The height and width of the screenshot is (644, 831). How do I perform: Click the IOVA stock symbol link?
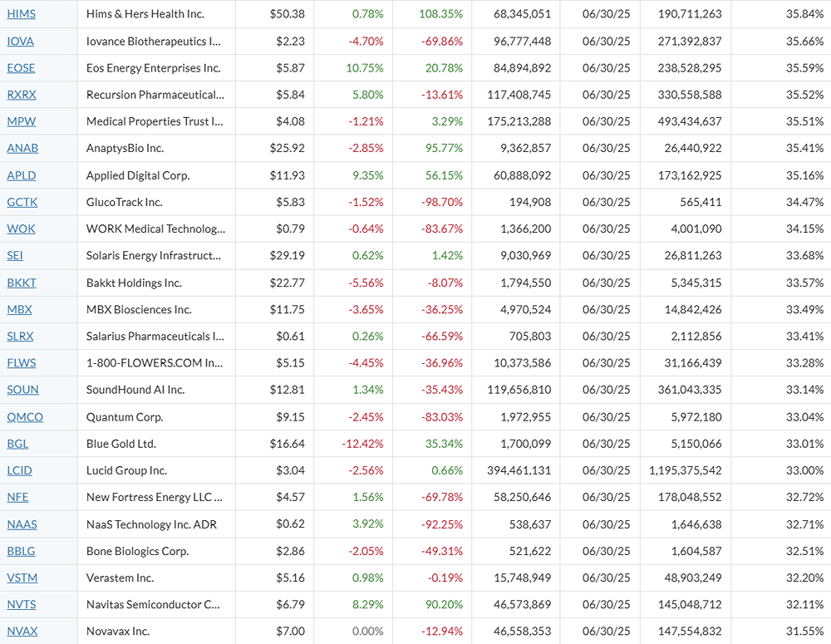21,41
